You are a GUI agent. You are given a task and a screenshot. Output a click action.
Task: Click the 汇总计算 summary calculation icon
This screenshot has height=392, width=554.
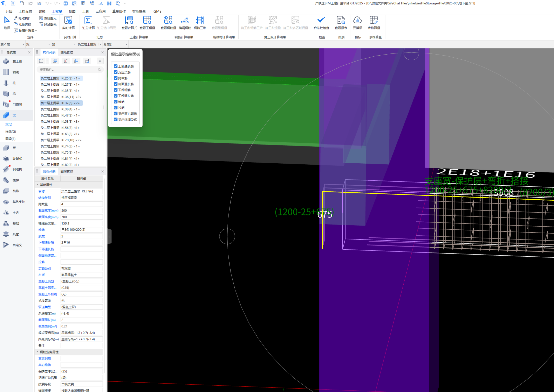click(x=88, y=23)
